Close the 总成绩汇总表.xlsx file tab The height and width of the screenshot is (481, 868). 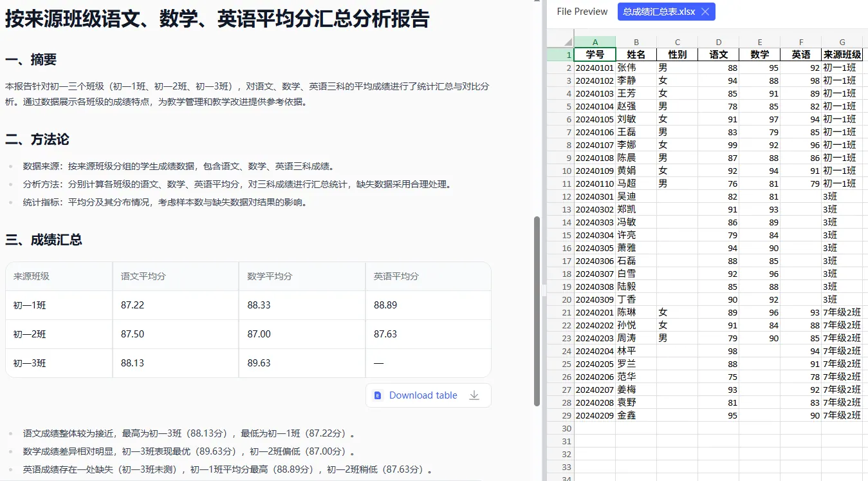pos(705,12)
